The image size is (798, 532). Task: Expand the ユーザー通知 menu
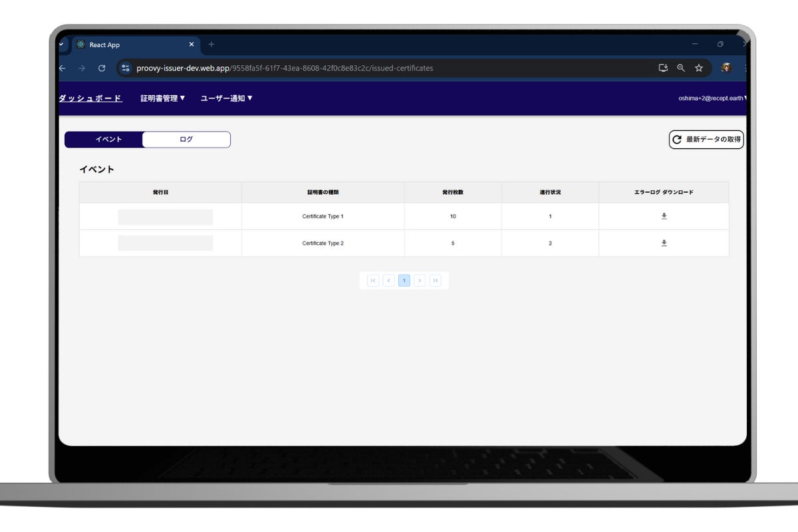click(227, 98)
